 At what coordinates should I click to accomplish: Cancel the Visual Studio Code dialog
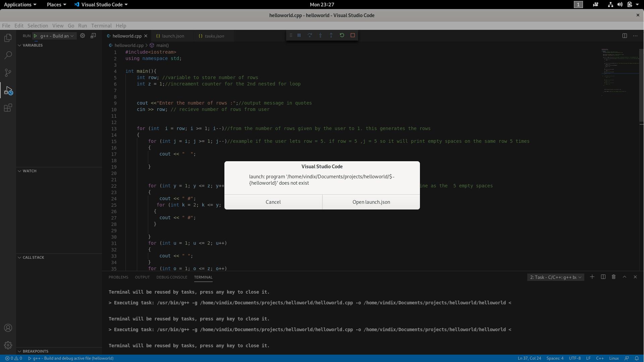[x=273, y=202]
